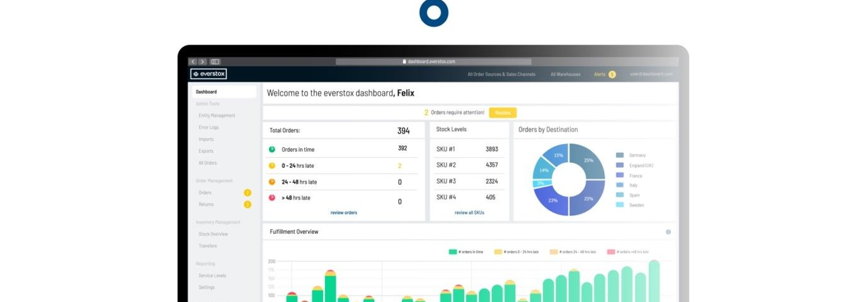The width and height of the screenshot is (868, 302).
Task: Click the browser back arrow
Action: point(193,62)
